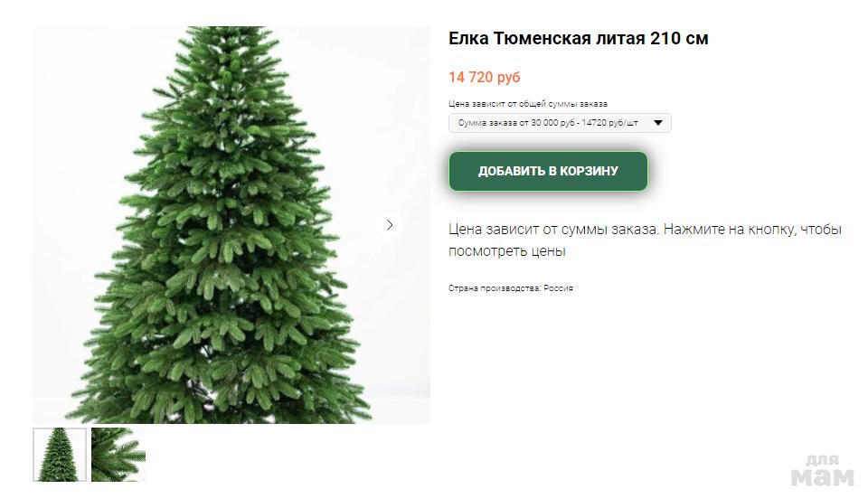The width and height of the screenshot is (868, 499).
Task: Click the dropdown triangle for order sum
Action: pyautogui.click(x=658, y=123)
